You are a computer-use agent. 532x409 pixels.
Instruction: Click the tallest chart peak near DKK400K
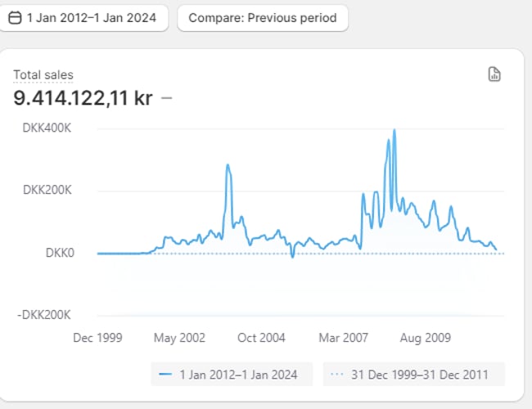pyautogui.click(x=394, y=131)
